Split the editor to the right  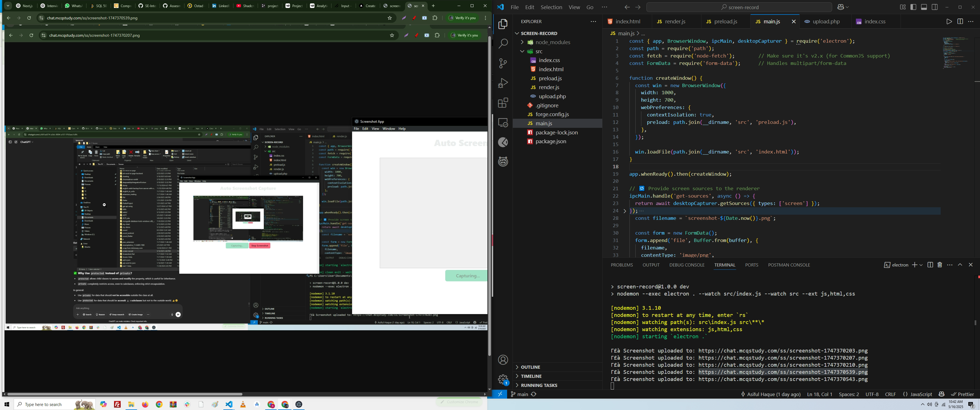coord(960,22)
